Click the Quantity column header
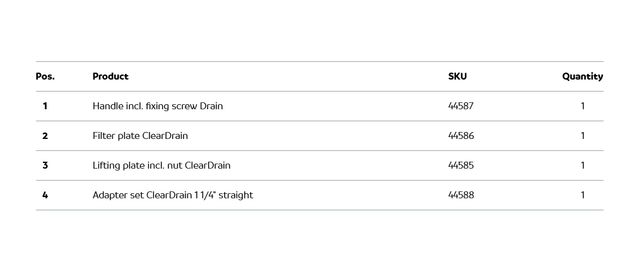 pyautogui.click(x=582, y=76)
